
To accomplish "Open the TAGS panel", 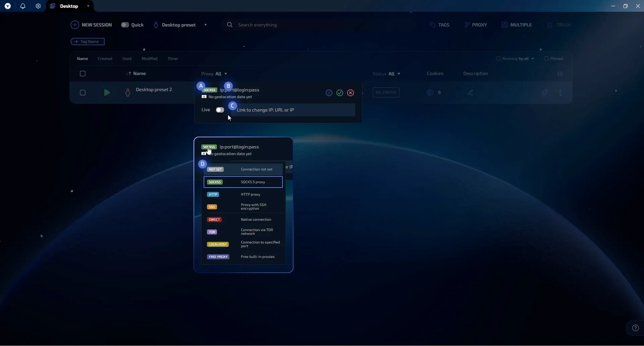I will click(440, 25).
